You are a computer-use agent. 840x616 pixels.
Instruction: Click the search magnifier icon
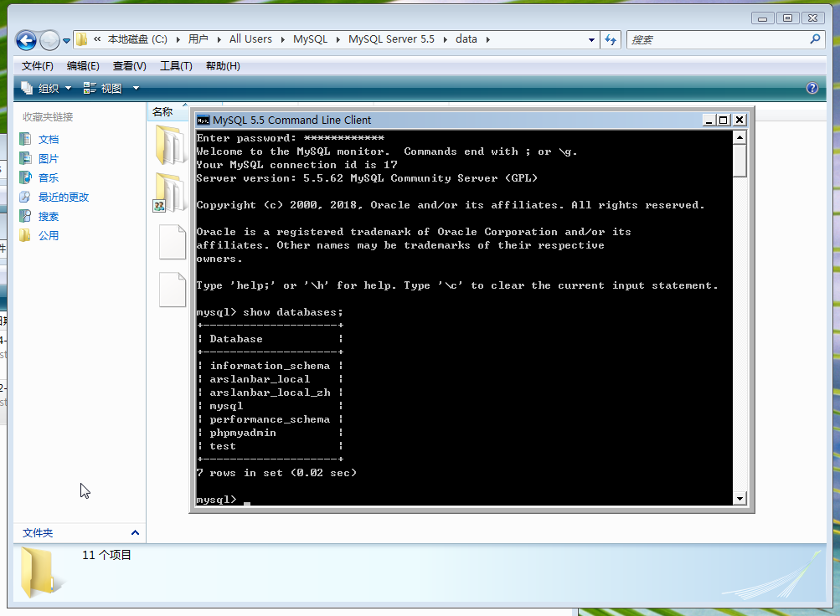815,39
